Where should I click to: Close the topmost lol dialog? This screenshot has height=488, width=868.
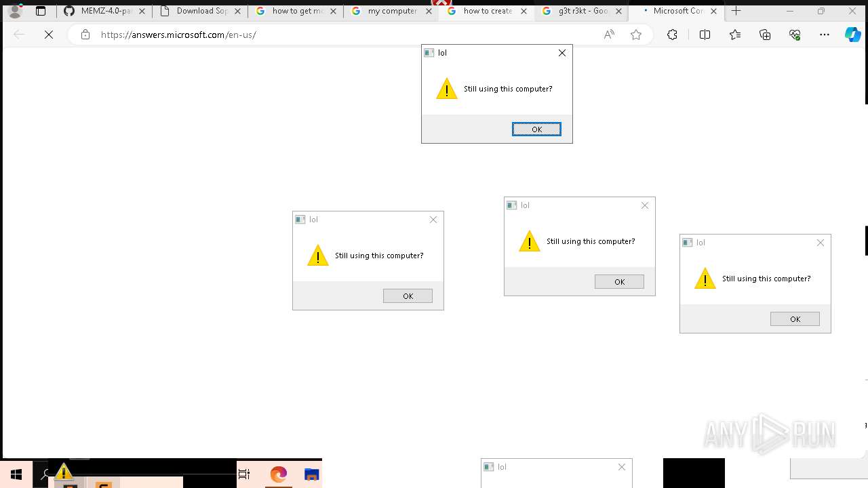[562, 53]
